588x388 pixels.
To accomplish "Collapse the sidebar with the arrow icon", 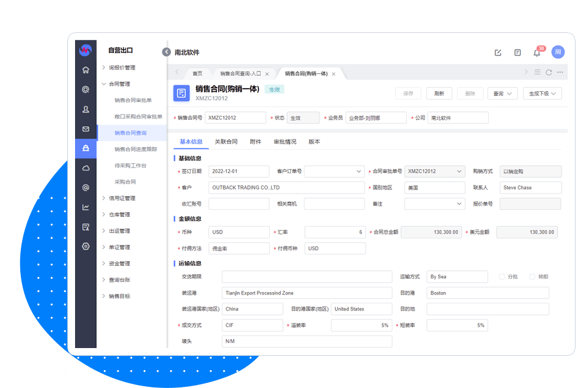I will click(x=166, y=52).
